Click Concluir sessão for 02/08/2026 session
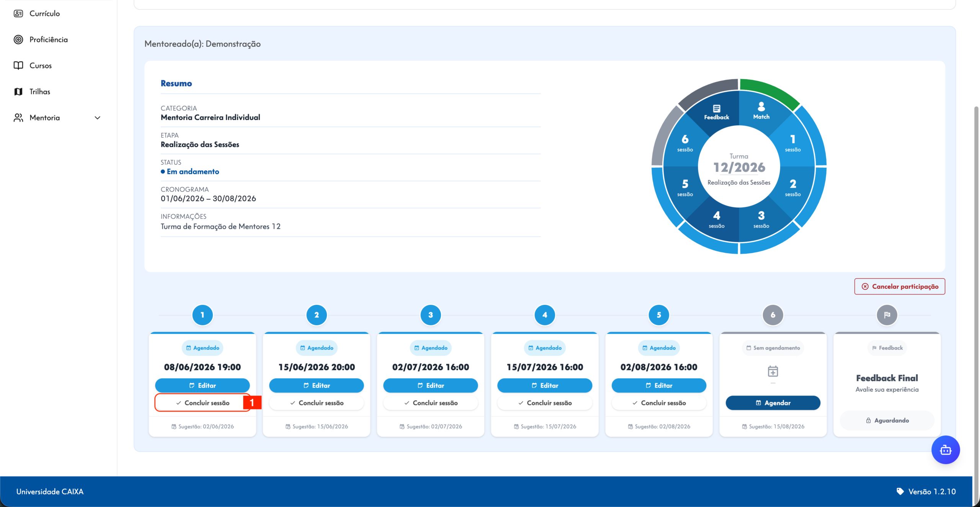 (659, 403)
